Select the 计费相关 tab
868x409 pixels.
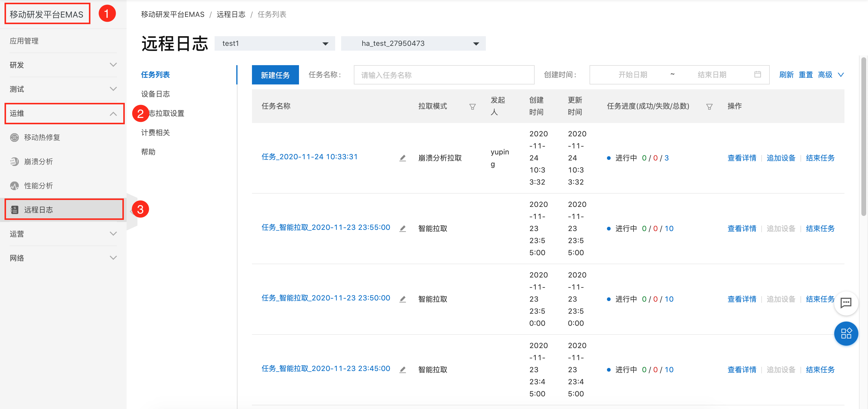[x=155, y=132]
